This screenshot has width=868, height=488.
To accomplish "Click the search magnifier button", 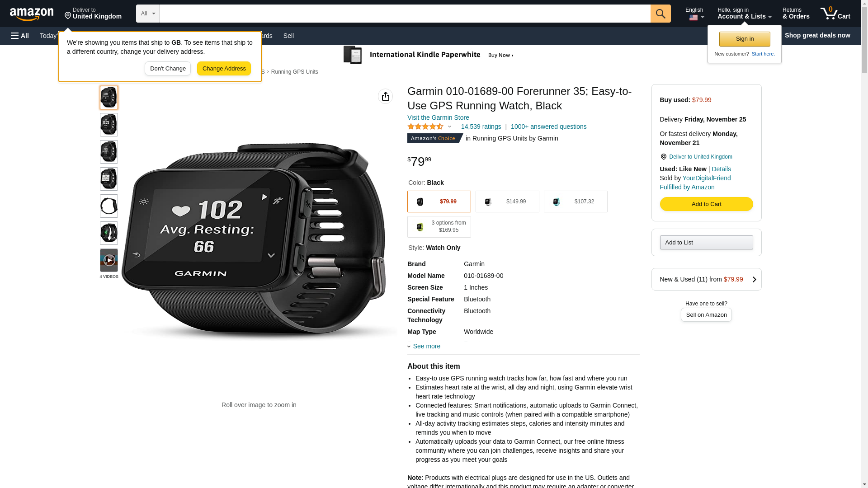I will coord(660,14).
